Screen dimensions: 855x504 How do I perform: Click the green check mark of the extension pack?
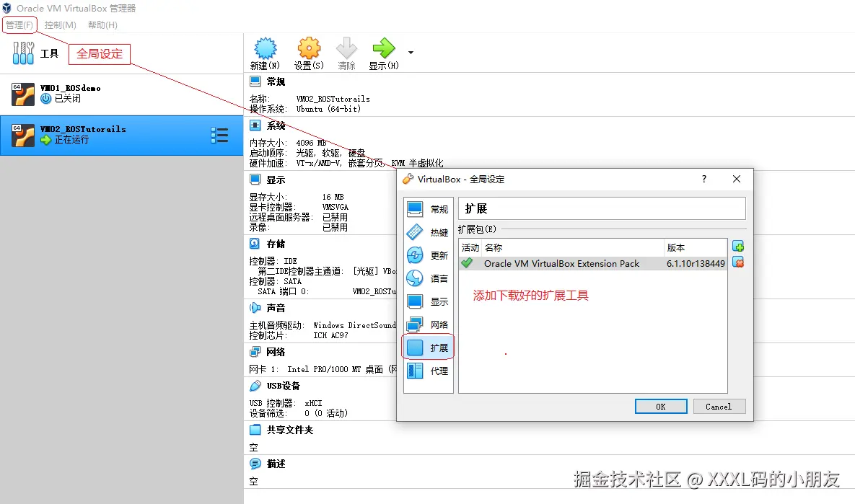click(467, 263)
